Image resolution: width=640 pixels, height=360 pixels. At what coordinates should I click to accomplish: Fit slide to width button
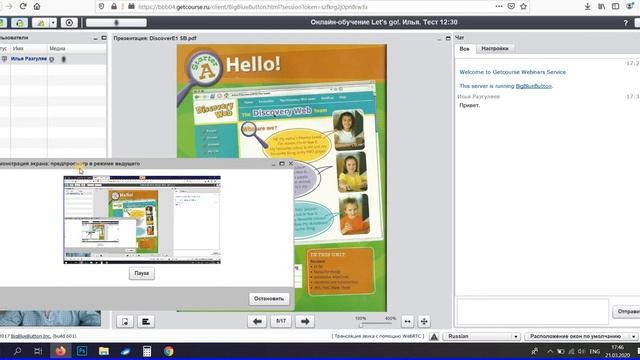pyautogui.click(x=407, y=322)
